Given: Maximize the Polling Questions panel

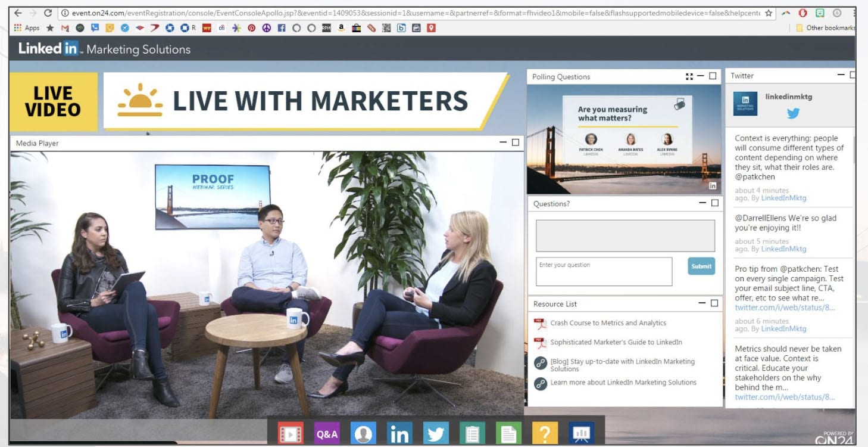Looking at the screenshot, I should [713, 76].
